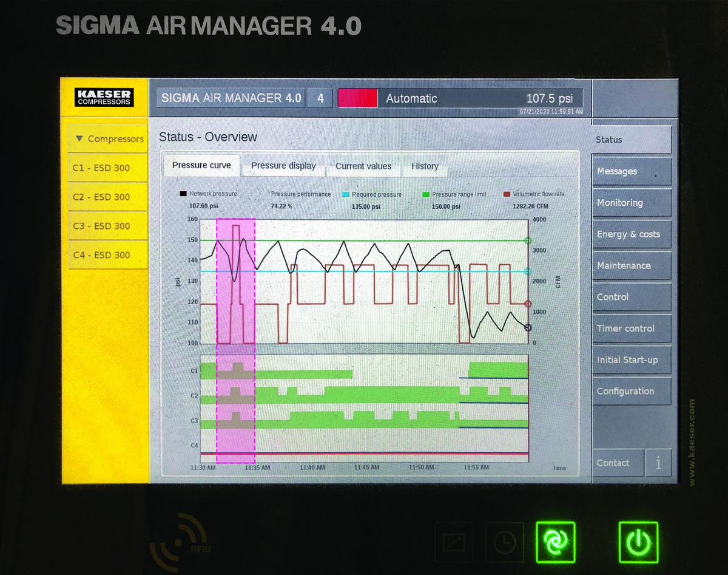Image resolution: width=728 pixels, height=575 pixels.
Task: Click the station number 4 box
Action: click(320, 98)
